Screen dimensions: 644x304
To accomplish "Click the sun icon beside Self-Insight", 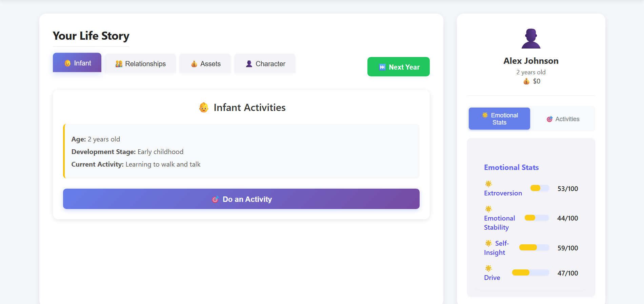I will click(x=488, y=243).
